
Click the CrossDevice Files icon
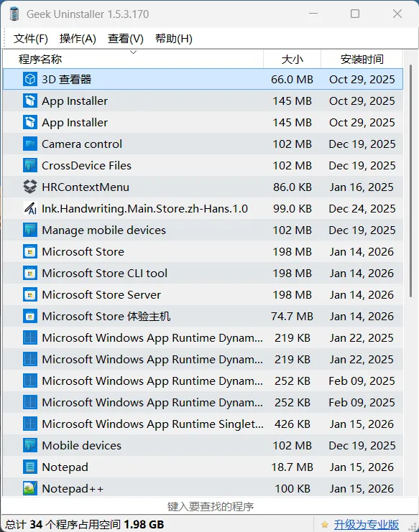point(30,166)
